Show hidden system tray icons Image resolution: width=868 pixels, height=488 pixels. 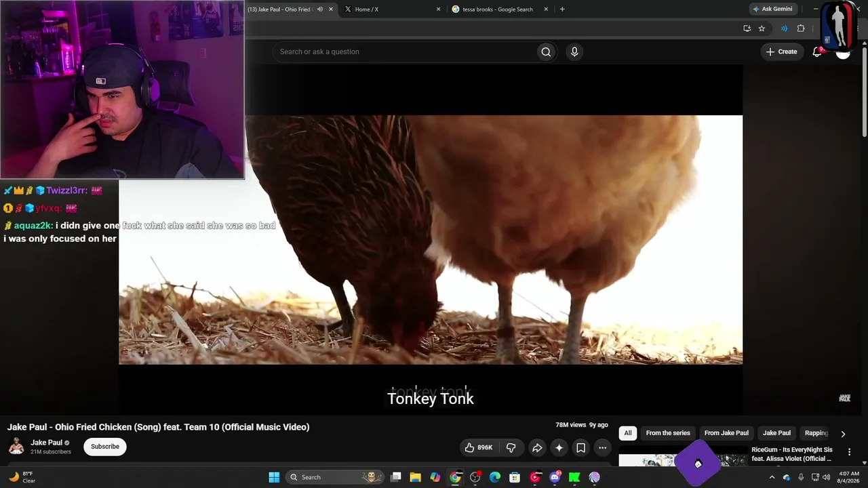click(x=772, y=477)
